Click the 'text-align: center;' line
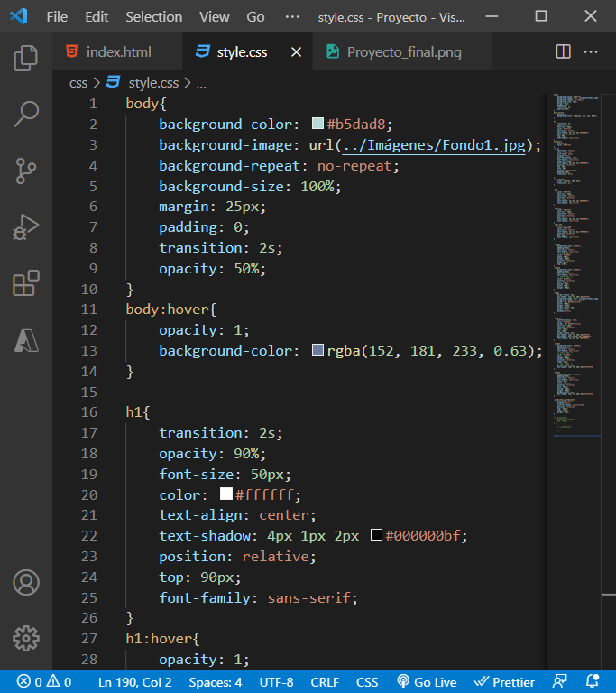The width and height of the screenshot is (616, 693). [237, 515]
